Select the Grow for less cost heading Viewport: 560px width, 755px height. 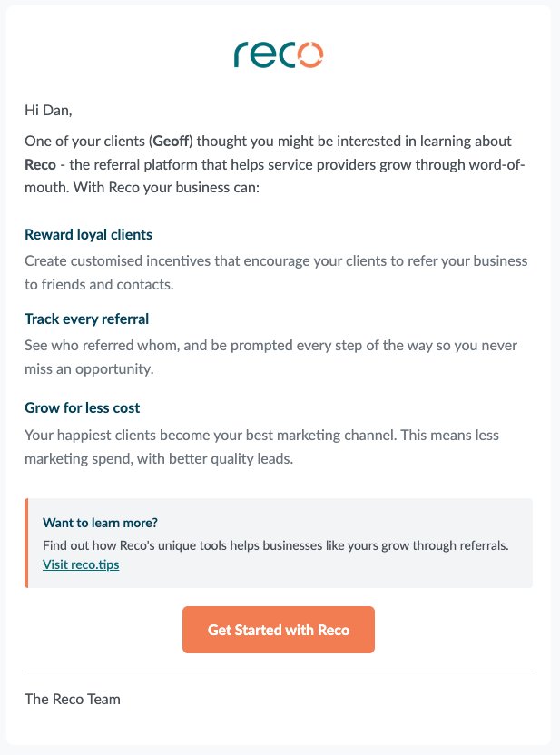coord(83,407)
